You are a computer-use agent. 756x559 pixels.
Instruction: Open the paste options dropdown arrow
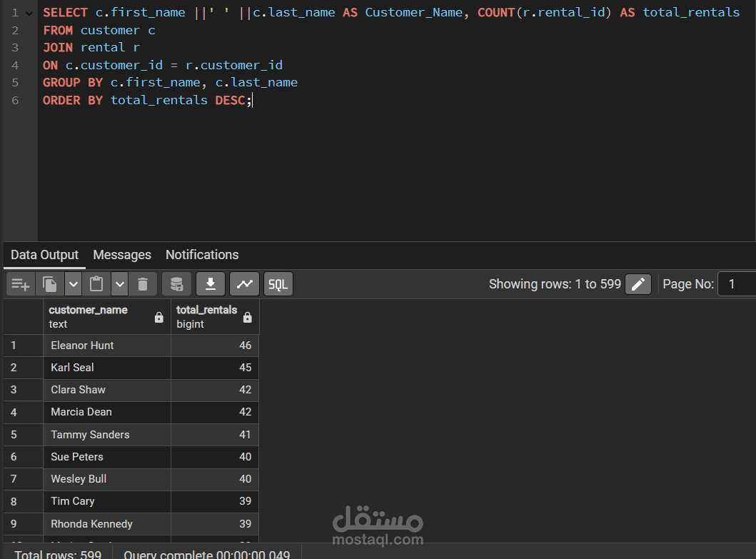[119, 283]
